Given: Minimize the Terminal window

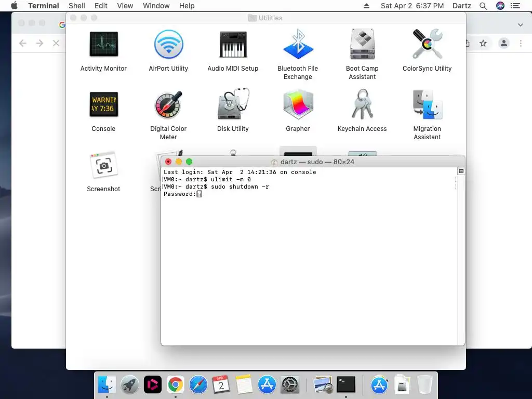Looking at the screenshot, I should (179, 162).
